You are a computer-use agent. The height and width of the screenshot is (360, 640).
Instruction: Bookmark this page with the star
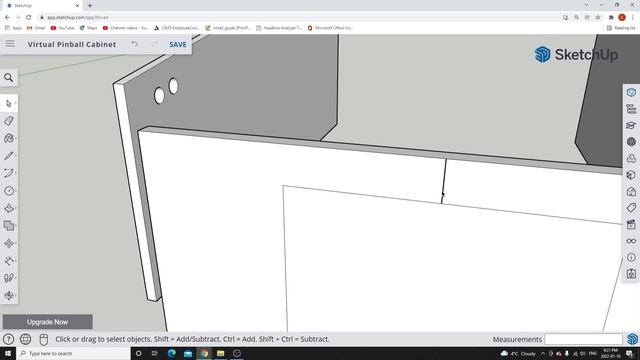tap(598, 18)
